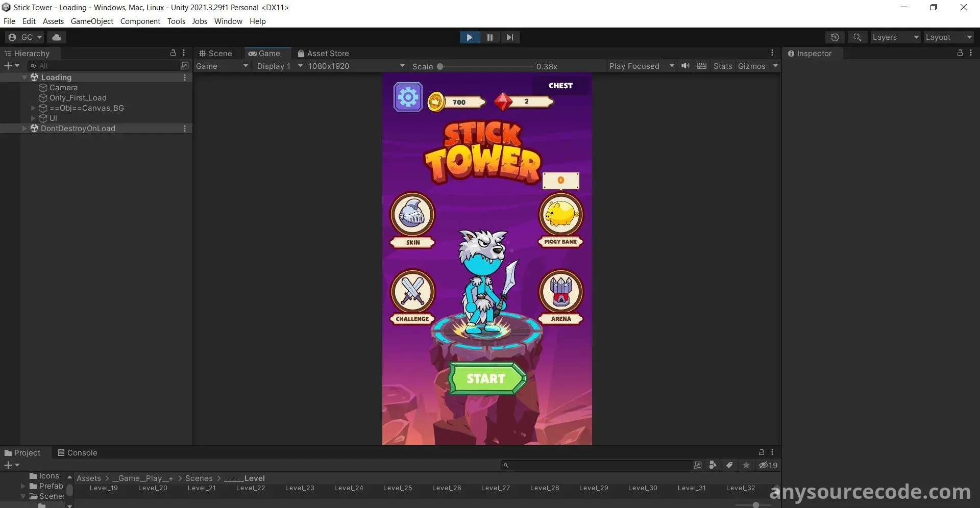Viewport: 980px width, 508px height.
Task: Toggle the Stats overlay
Action: (722, 66)
